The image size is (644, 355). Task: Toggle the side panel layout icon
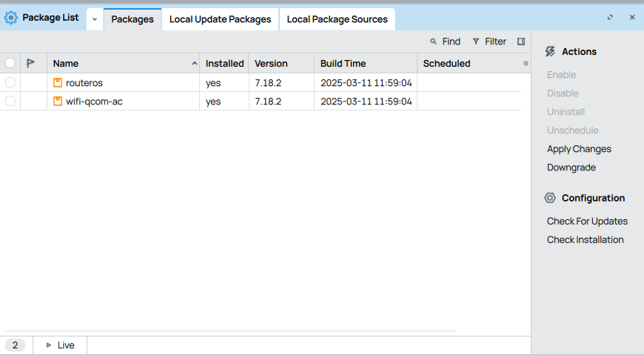click(521, 42)
